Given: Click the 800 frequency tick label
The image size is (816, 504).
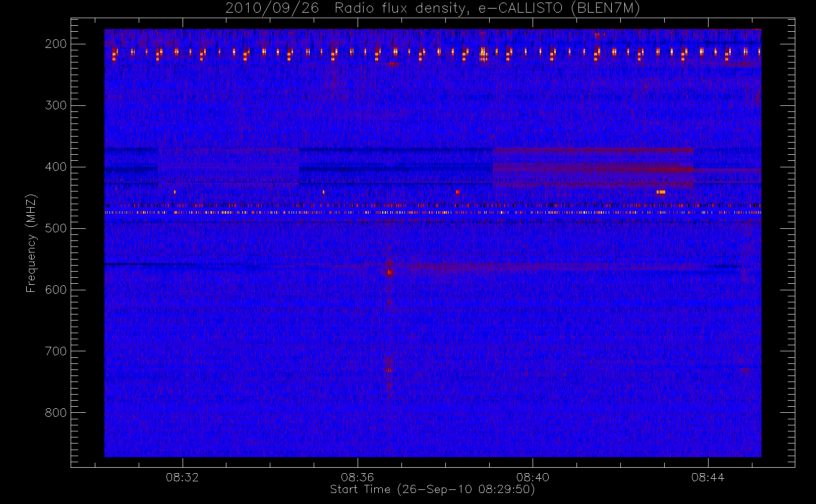Looking at the screenshot, I should 55,413.
